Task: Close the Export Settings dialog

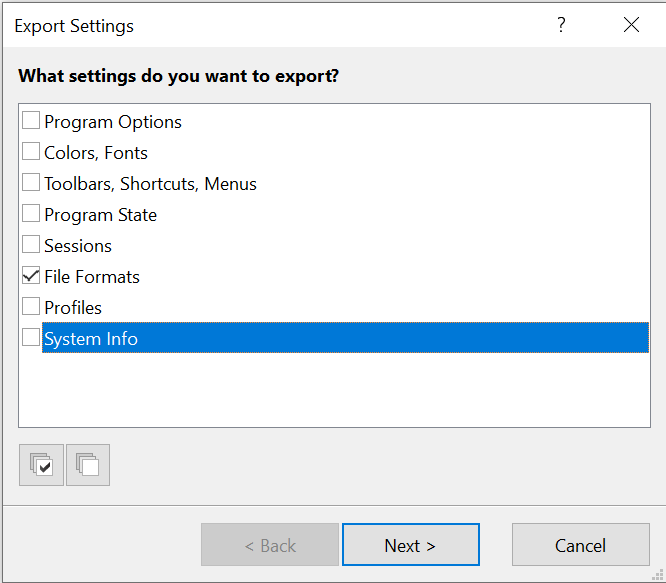Action: (x=631, y=26)
